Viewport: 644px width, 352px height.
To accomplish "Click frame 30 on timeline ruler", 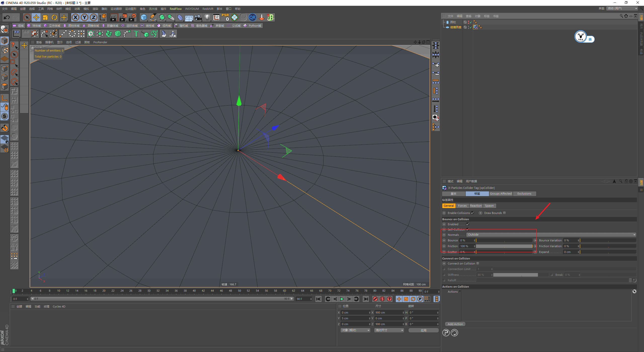I will [149, 291].
